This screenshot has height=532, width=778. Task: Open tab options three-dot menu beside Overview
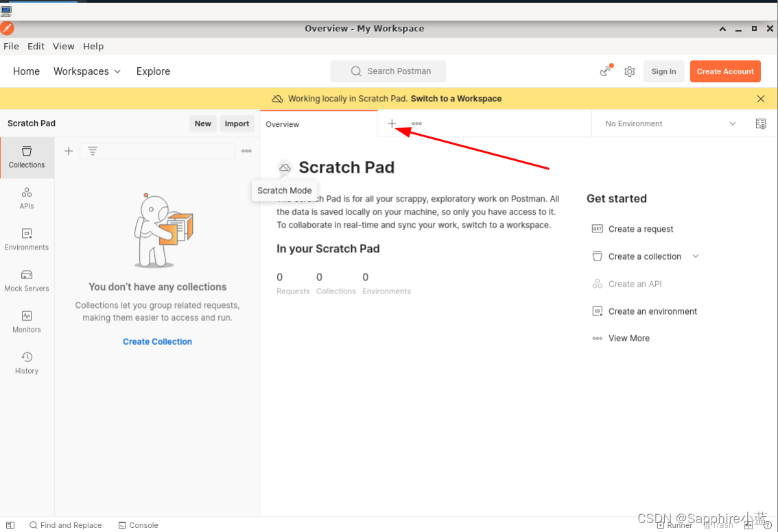pyautogui.click(x=417, y=123)
